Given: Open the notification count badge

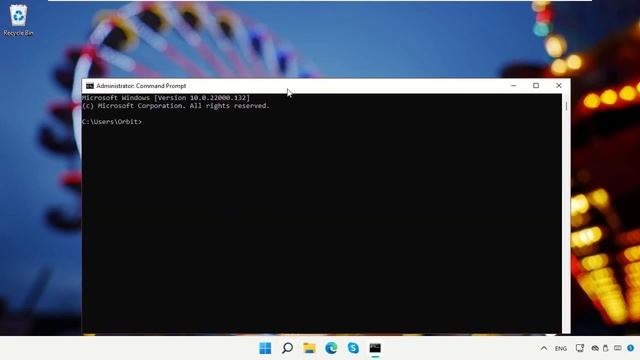Looking at the screenshot, I should click(631, 348).
